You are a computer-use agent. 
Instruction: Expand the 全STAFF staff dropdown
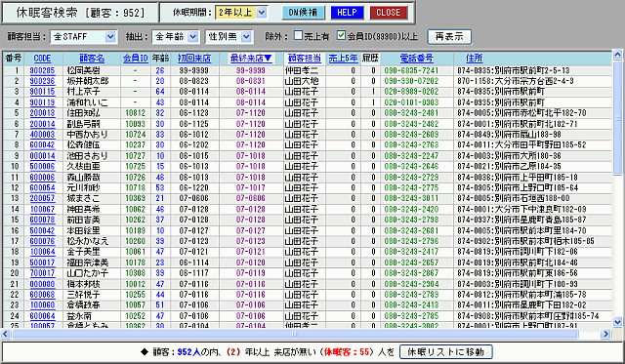click(x=110, y=37)
